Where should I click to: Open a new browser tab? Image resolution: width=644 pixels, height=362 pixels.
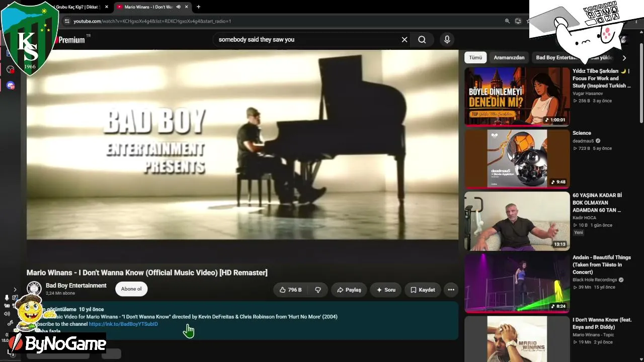tap(198, 7)
